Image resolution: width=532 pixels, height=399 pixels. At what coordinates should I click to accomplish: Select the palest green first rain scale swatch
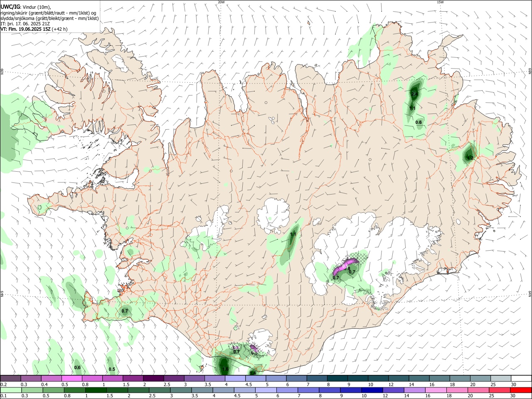[x=11, y=390]
